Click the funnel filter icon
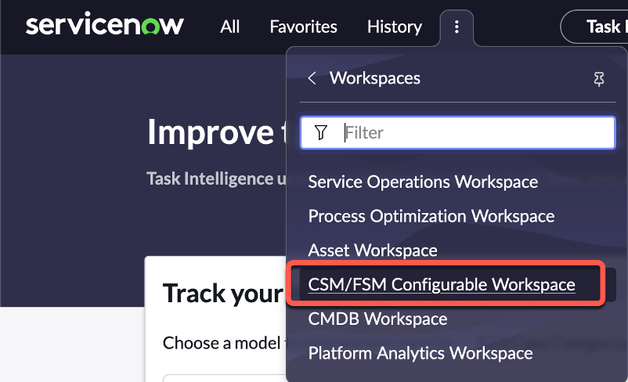 [x=321, y=133]
